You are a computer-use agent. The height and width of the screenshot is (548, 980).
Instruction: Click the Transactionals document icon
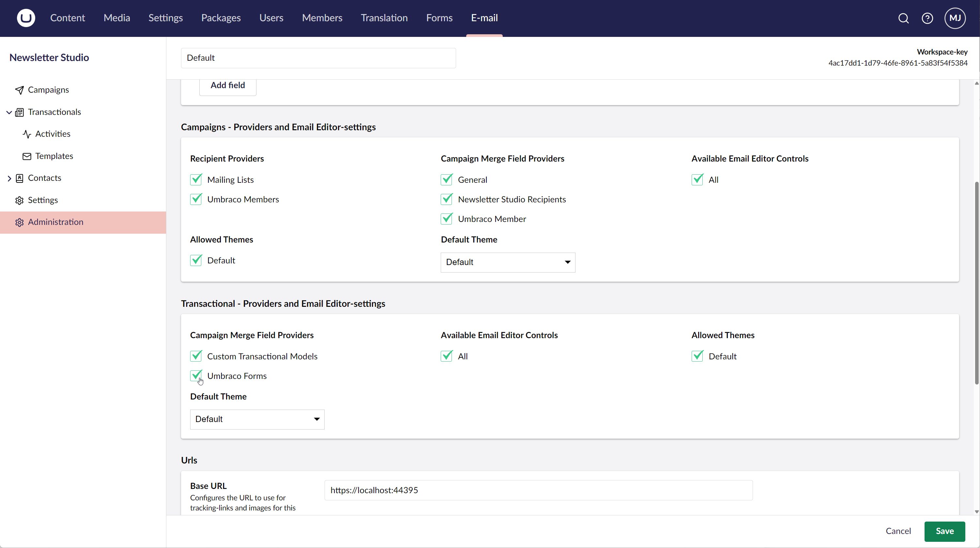coord(19,112)
